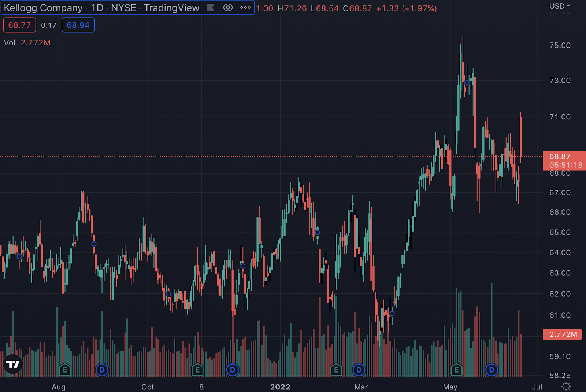
Task: Click the 67.00 price scale label
Action: (x=560, y=192)
